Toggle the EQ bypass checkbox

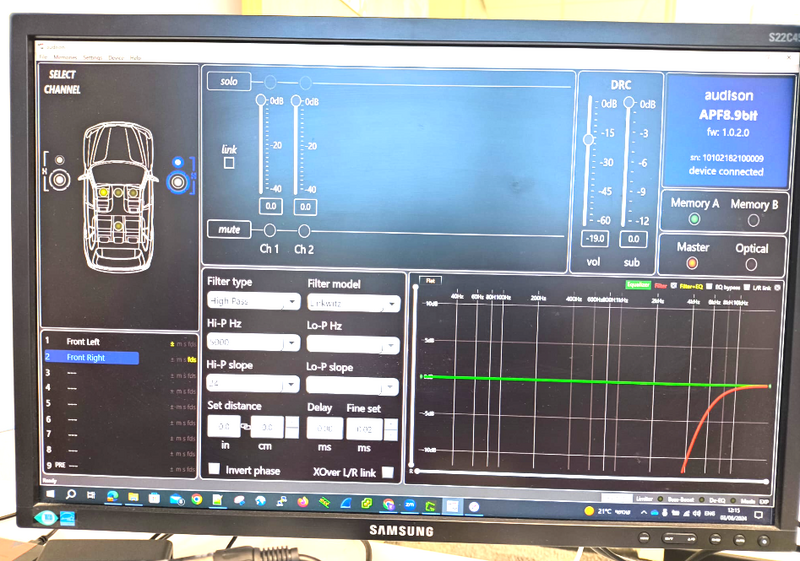click(x=747, y=287)
